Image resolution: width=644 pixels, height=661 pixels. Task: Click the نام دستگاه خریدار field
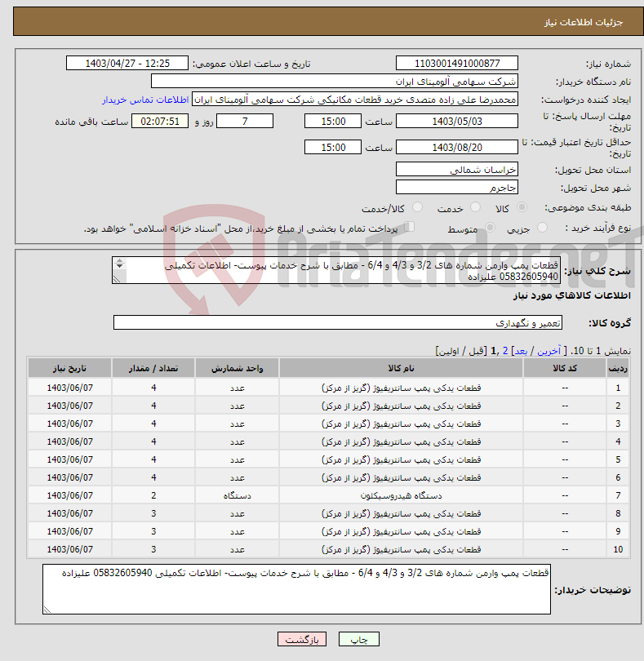[x=335, y=82]
